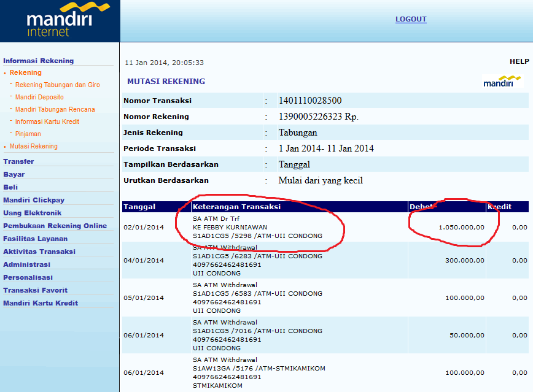Open Rekening Tabungan dan Giro
Screen dimensions: 533x392
point(58,85)
